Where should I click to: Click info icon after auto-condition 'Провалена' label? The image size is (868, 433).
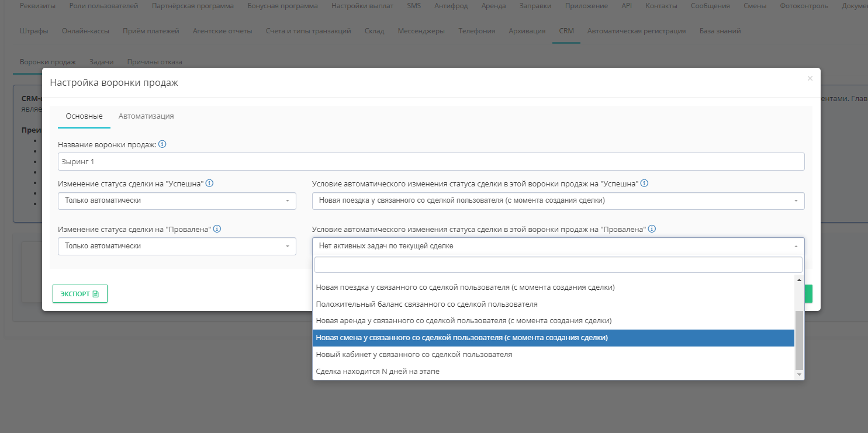tap(652, 229)
